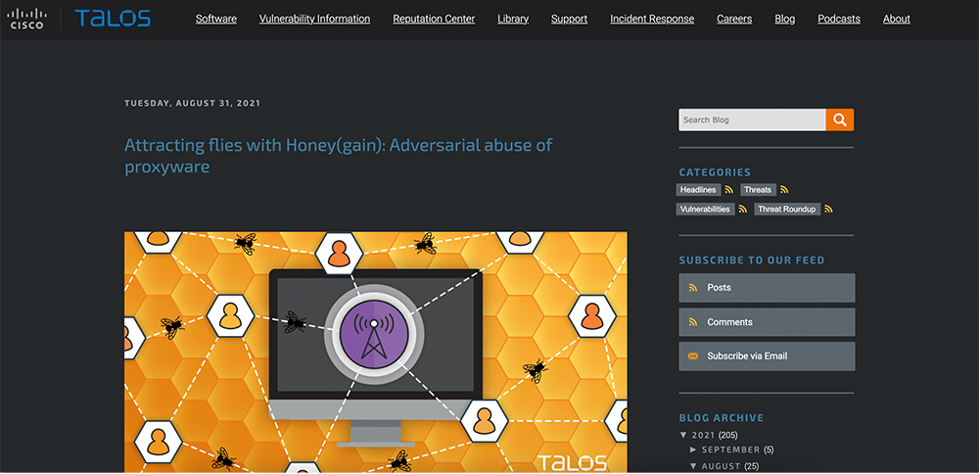Collapse the August archive triangle
Screen dimensions: 980x474
(694, 466)
